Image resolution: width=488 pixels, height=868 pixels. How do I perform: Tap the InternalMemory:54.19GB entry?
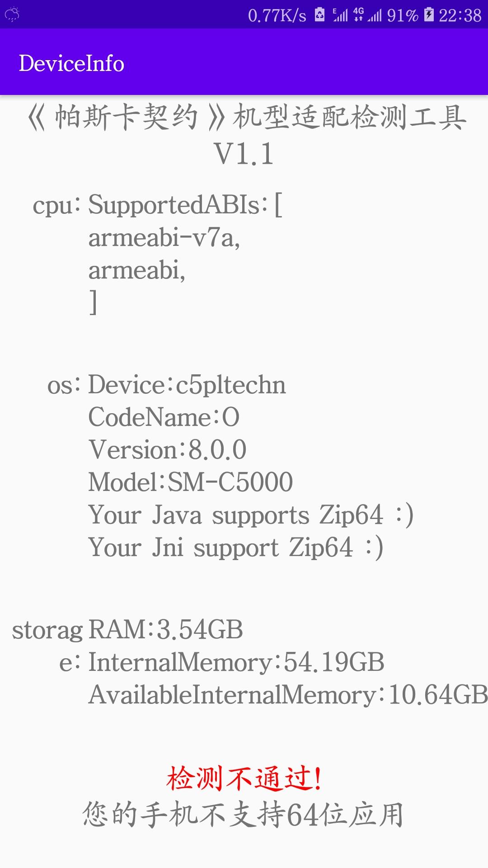pyautogui.click(x=236, y=662)
